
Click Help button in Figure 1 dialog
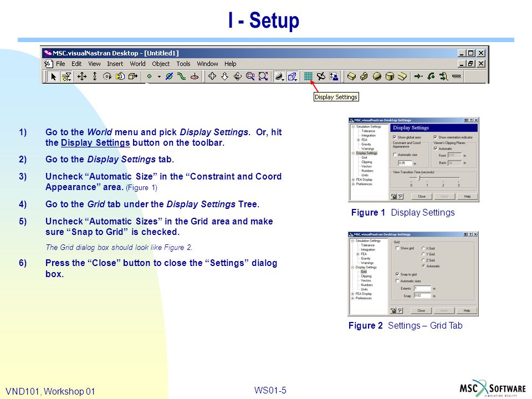click(467, 196)
